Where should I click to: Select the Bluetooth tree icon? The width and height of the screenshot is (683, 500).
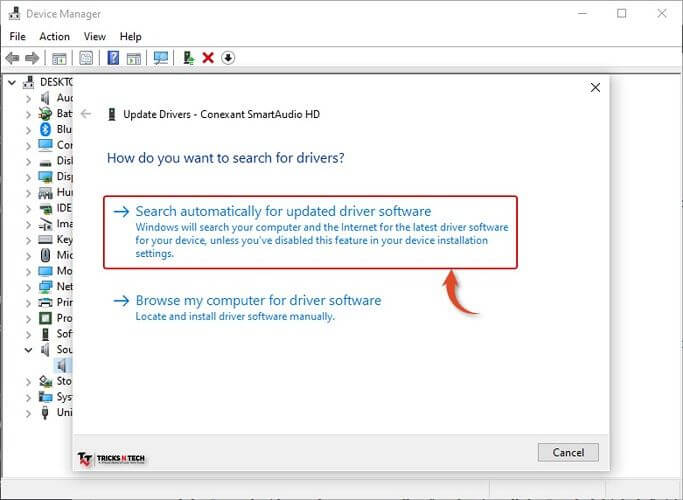click(x=45, y=129)
